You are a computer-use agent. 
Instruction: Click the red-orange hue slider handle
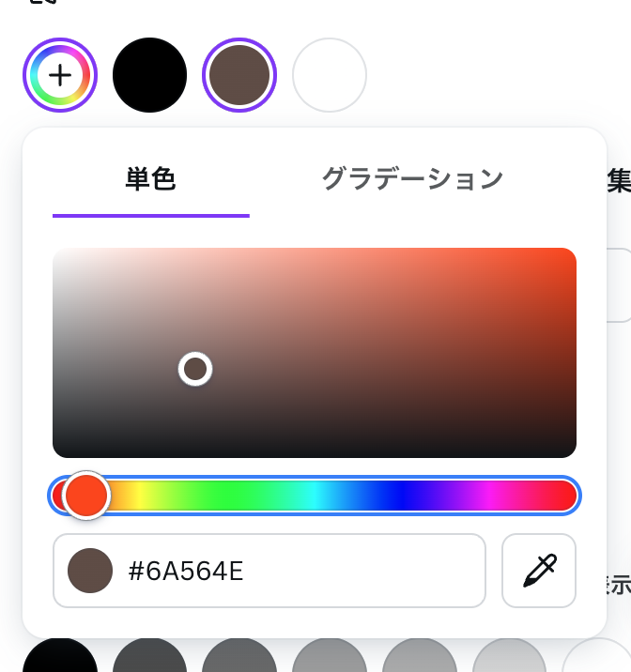tap(87, 495)
